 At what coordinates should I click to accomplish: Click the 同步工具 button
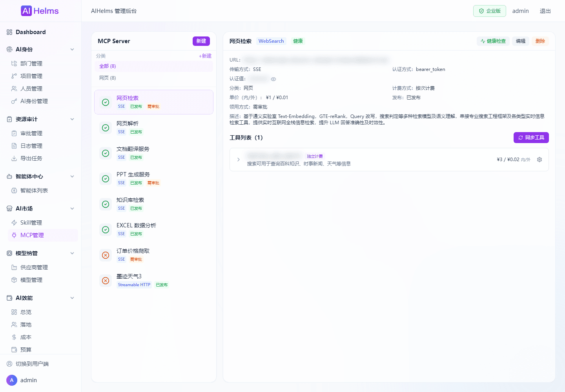531,138
